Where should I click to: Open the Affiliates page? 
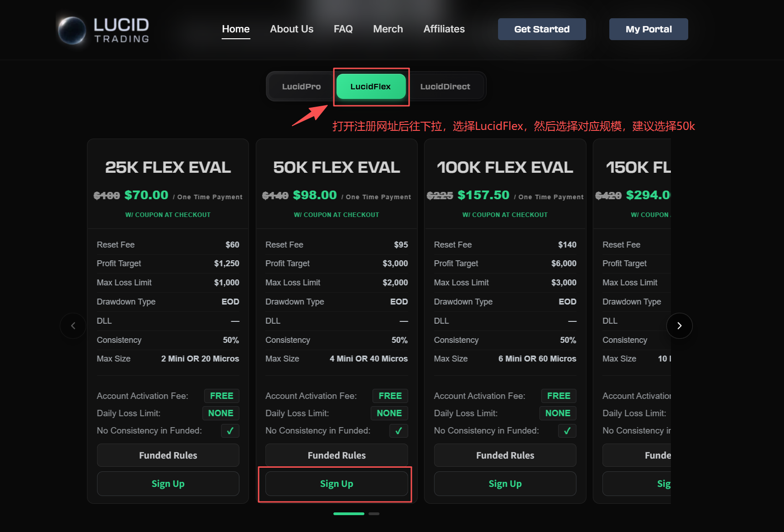click(x=444, y=29)
